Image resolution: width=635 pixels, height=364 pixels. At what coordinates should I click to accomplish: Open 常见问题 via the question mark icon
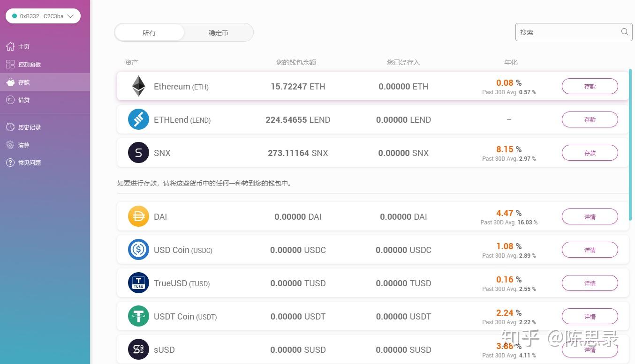pos(10,163)
